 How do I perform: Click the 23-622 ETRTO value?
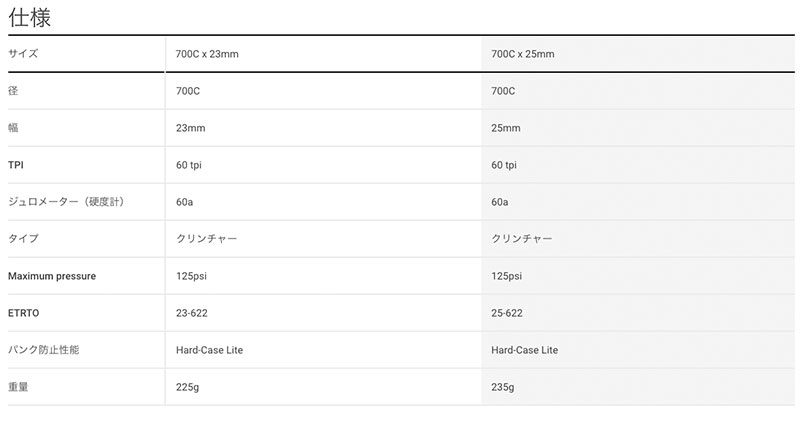point(192,313)
